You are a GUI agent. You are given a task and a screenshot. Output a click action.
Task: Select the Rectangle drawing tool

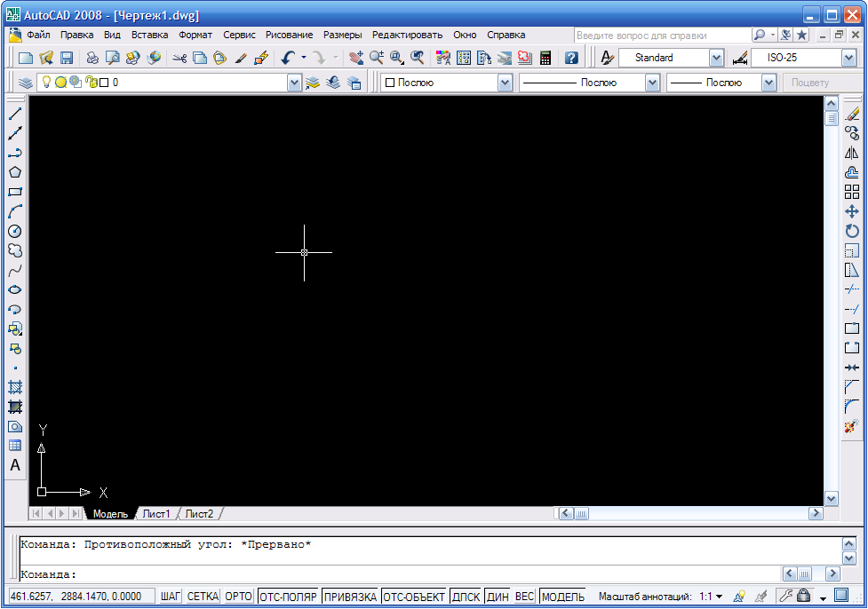[x=15, y=192]
